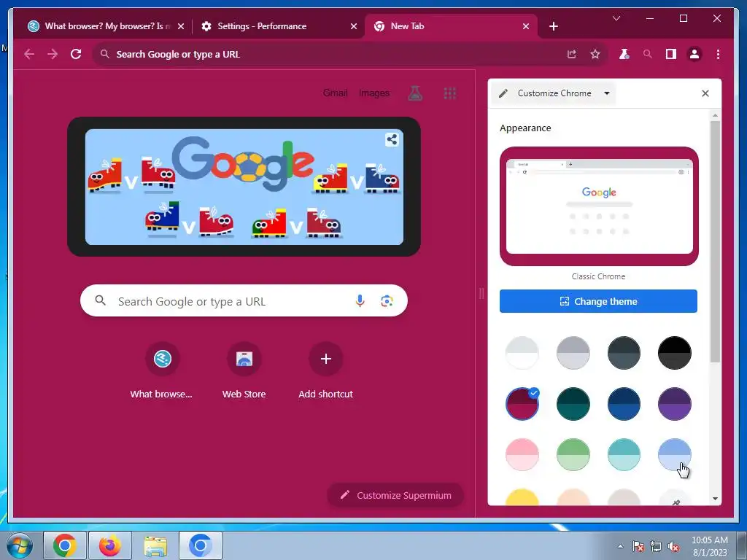
Task: Share the Google doodle
Action: pos(392,139)
